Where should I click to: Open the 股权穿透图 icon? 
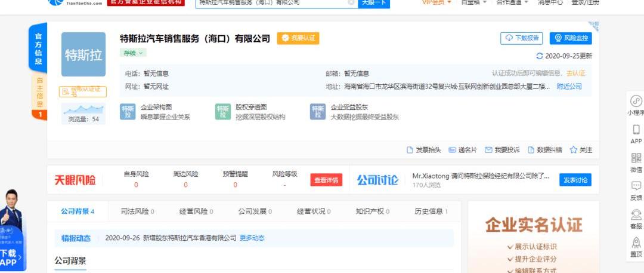tap(223, 112)
